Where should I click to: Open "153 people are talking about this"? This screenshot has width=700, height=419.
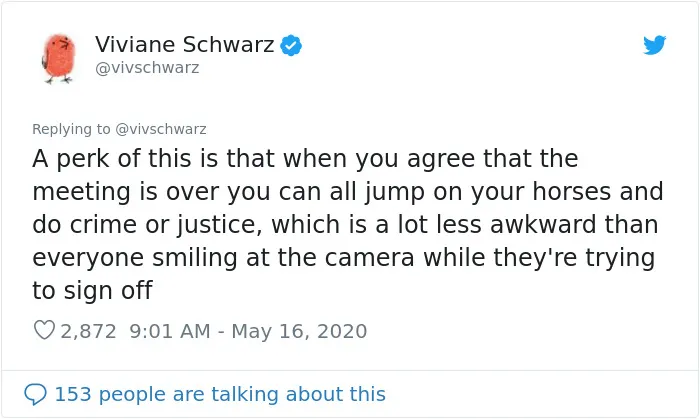[220, 394]
